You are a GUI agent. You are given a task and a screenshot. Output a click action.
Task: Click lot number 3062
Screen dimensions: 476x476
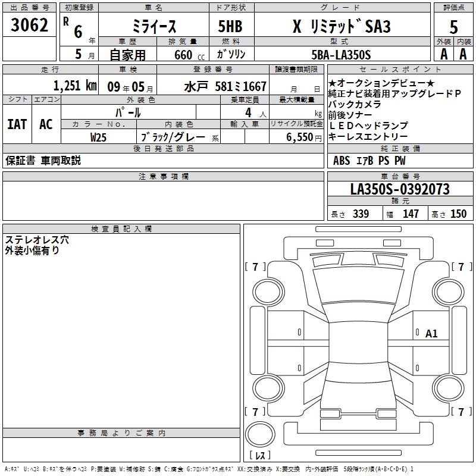(29, 25)
